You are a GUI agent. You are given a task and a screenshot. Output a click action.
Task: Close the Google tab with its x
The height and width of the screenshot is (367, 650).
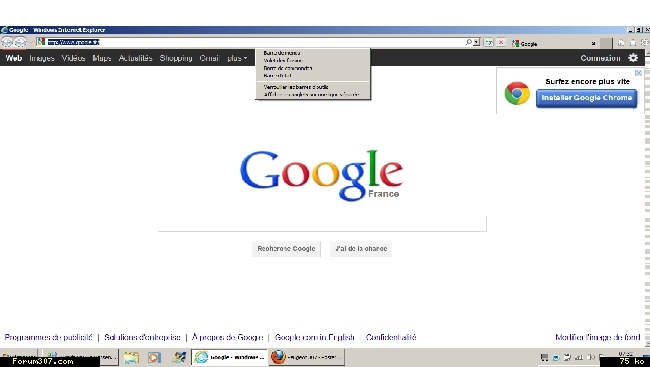coord(593,43)
